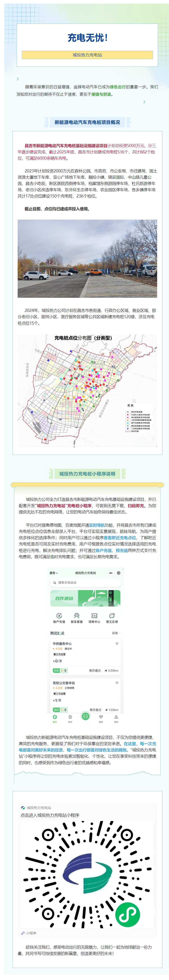Screen dimensions: 169x980
Task: Favorite the 党校公交首末站 heart icon
Action: click(x=117, y=683)
